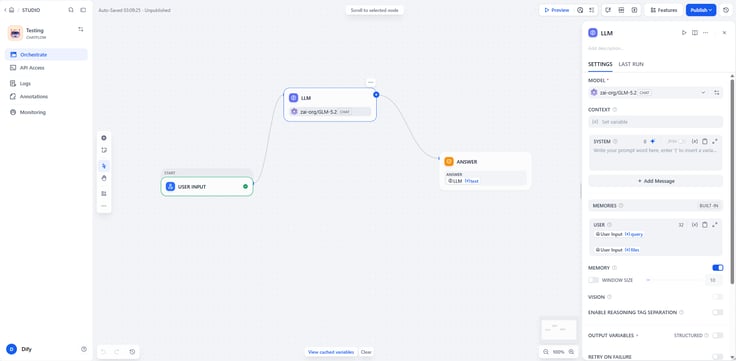Go back using breadcrumb chevron

click(5, 10)
